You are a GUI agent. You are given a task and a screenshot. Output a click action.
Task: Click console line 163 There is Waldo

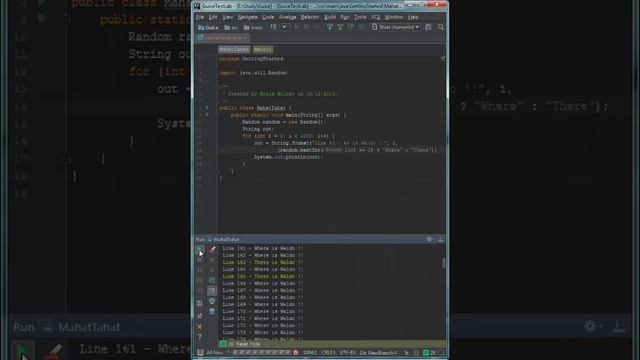point(263,262)
